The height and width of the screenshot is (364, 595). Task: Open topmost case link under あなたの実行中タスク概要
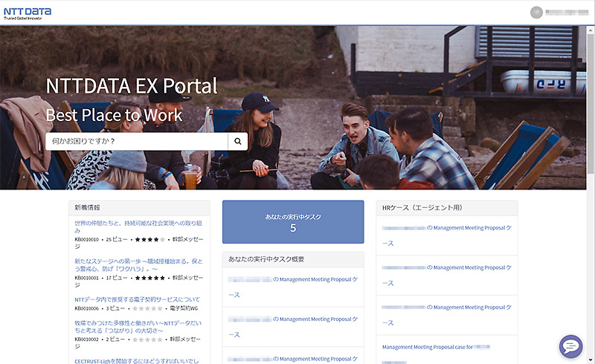click(x=293, y=287)
